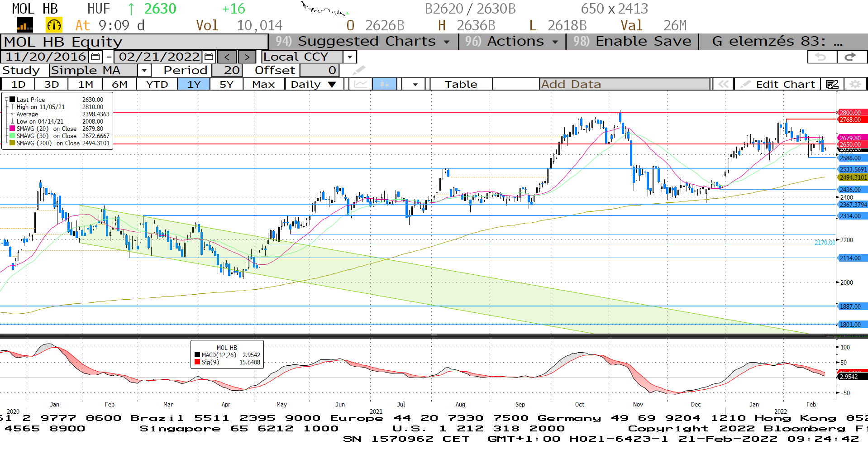Switch to candlestick chart style
Viewport: 868px width, 464px height.
coord(385,84)
